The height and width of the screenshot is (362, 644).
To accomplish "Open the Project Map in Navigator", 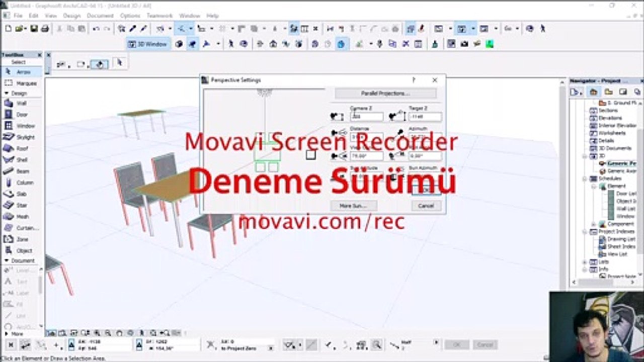I will tap(594, 92).
